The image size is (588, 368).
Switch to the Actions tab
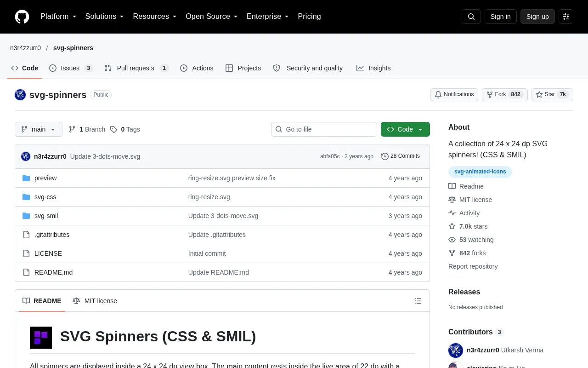197,68
